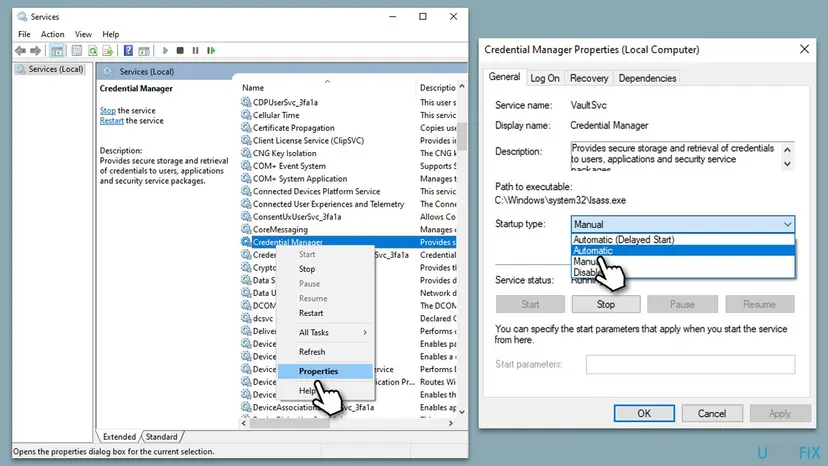Select the General tab
828x466 pixels.
coord(504,77)
